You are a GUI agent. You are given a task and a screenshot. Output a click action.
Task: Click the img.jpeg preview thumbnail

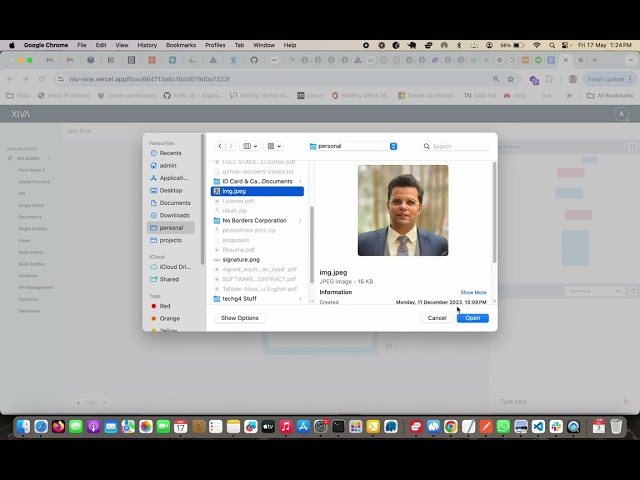point(403,210)
